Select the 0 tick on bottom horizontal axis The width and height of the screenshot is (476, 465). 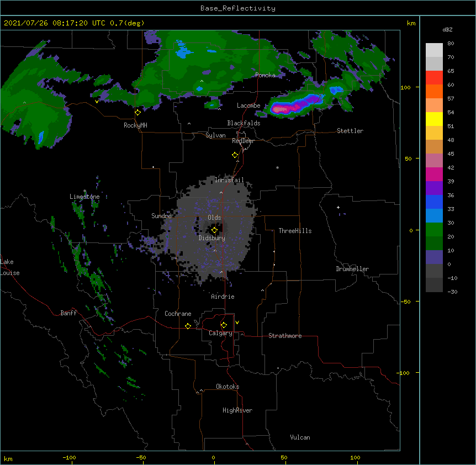[x=213, y=457]
